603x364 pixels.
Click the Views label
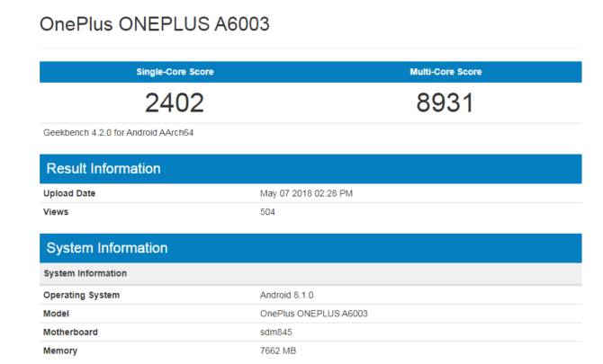tap(56, 212)
